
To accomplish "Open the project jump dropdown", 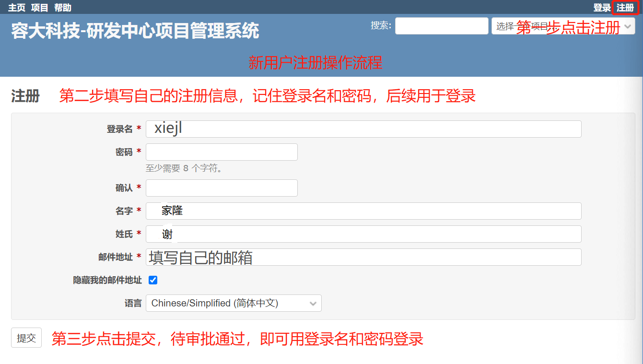I will click(563, 26).
